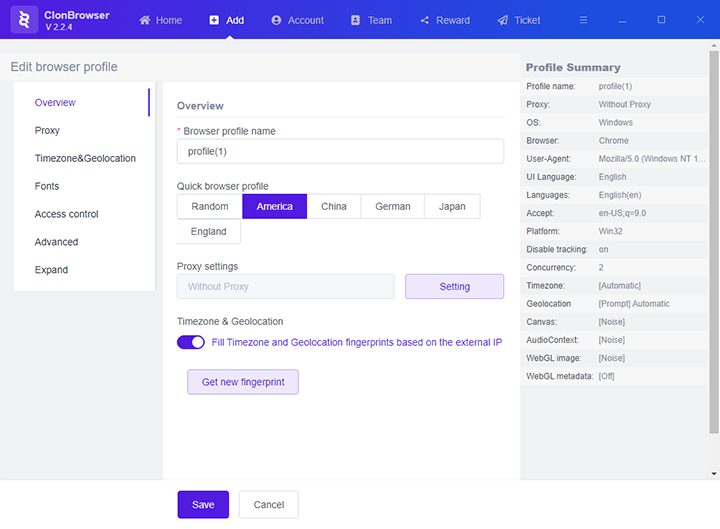Click the Without Proxy field
Image resolution: width=720 pixels, height=529 pixels.
tap(286, 287)
